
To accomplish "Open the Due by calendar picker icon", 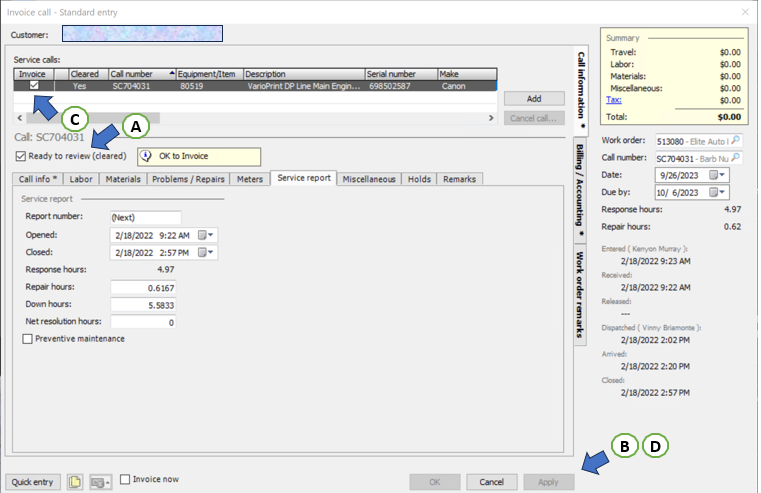I will point(713,193).
